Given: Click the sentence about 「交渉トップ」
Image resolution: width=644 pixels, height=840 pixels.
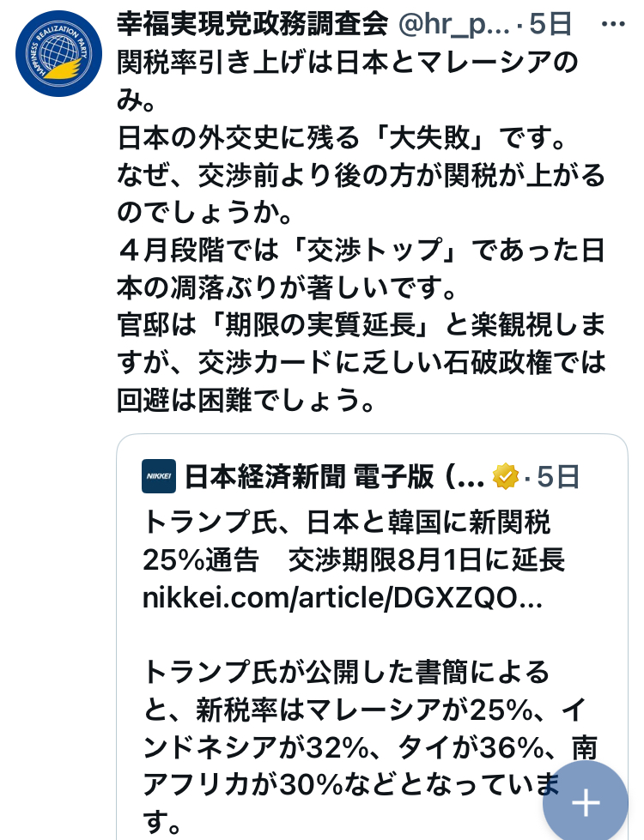Looking at the screenshot, I should click(361, 269).
